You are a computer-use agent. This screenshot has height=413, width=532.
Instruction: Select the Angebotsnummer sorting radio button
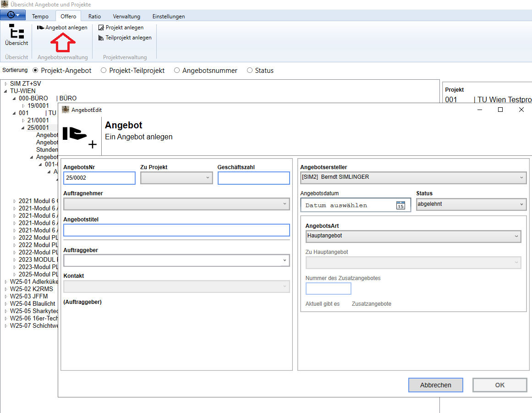177,71
